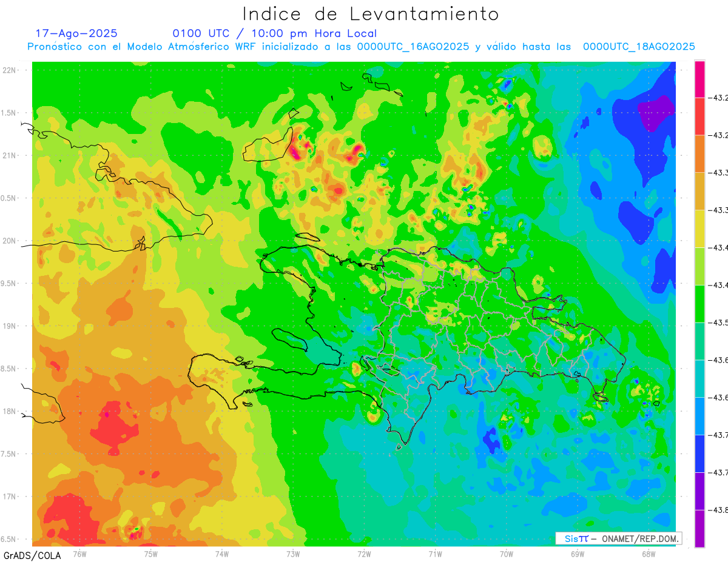Click the lime yellow-green legend swatch
This screenshot has height=562, width=728.
click(699, 266)
